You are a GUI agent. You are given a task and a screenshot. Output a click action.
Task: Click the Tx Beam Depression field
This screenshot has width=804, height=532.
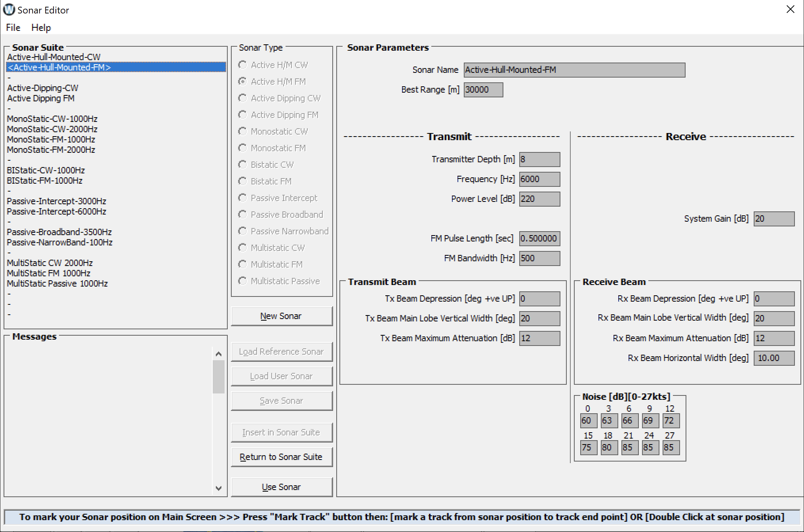pos(539,299)
